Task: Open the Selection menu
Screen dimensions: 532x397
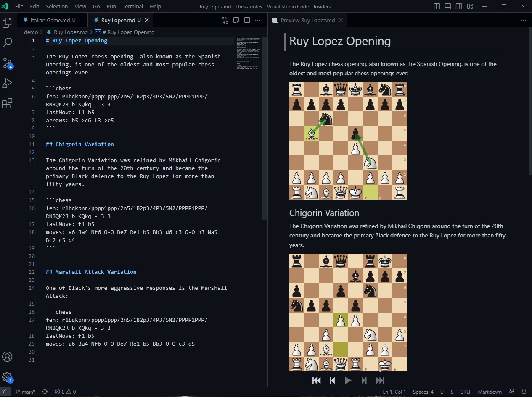Action: [57, 6]
